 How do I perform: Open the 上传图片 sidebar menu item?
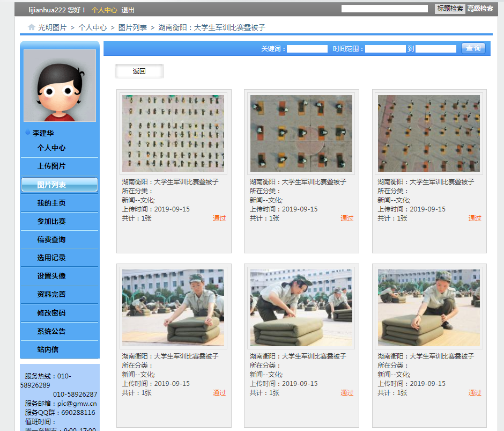tap(51, 166)
